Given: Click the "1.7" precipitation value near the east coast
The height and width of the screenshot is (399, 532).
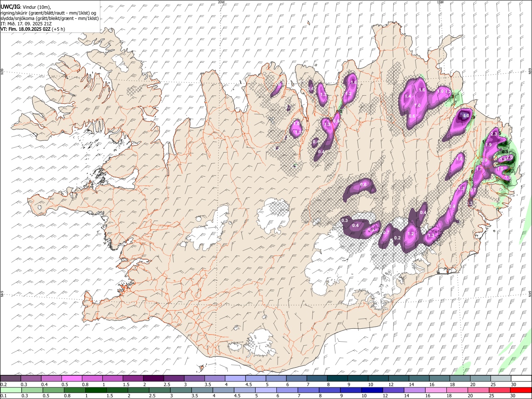Looking at the screenshot, I should (x=479, y=170).
